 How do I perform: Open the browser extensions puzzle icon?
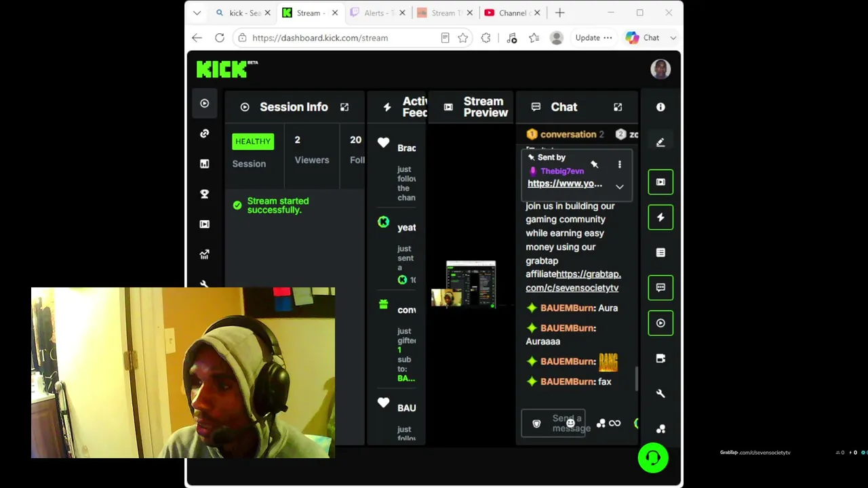(x=486, y=38)
